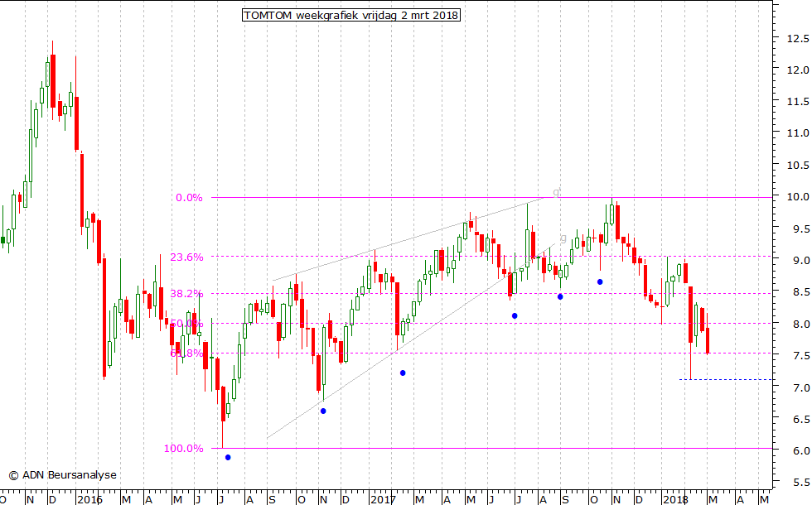Click the 2017 year label on time axis
The height and width of the screenshot is (505, 812).
383,500
